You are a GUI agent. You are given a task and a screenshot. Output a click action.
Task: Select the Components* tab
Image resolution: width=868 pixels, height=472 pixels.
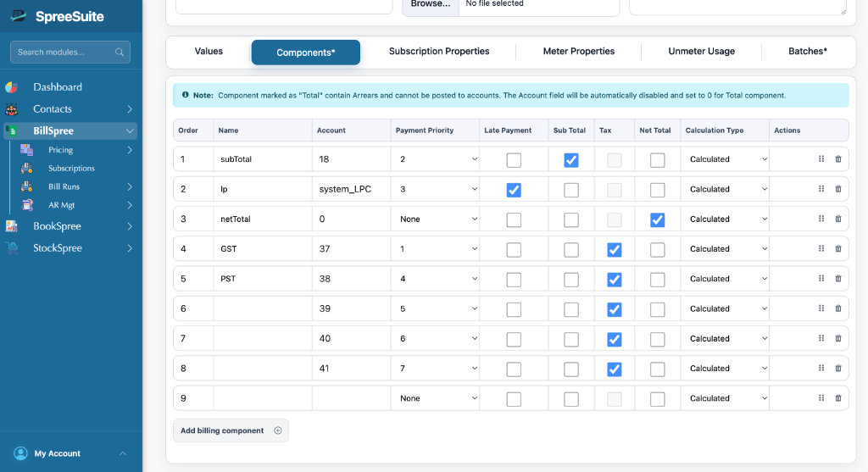pyautogui.click(x=305, y=53)
